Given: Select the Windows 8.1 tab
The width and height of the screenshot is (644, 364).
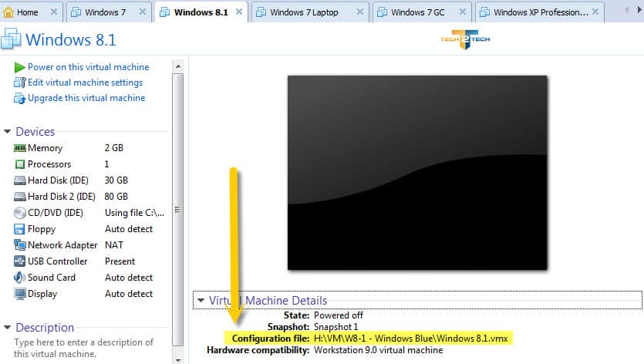Looking at the screenshot, I should click(x=201, y=12).
